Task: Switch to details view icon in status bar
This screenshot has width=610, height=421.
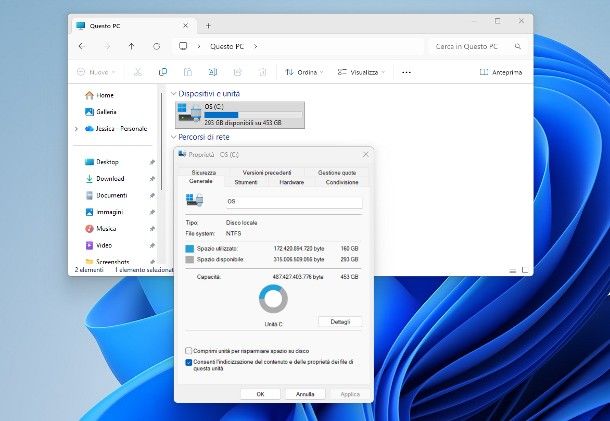Action: pos(513,270)
